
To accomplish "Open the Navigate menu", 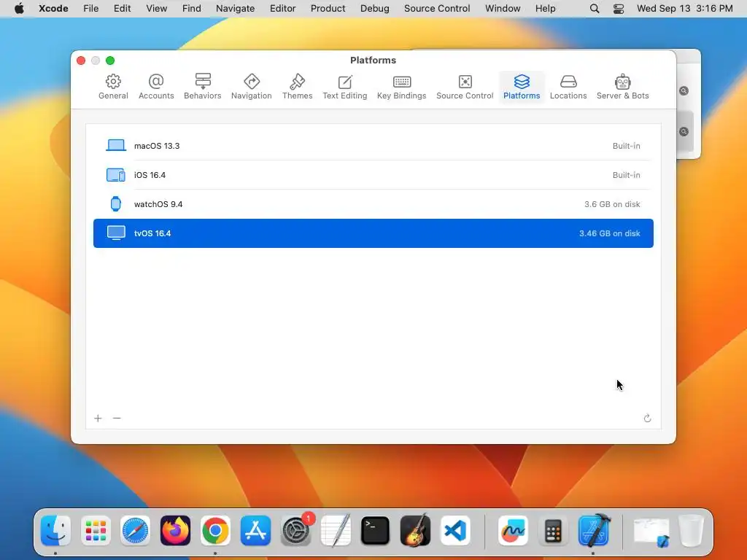I will click(236, 9).
